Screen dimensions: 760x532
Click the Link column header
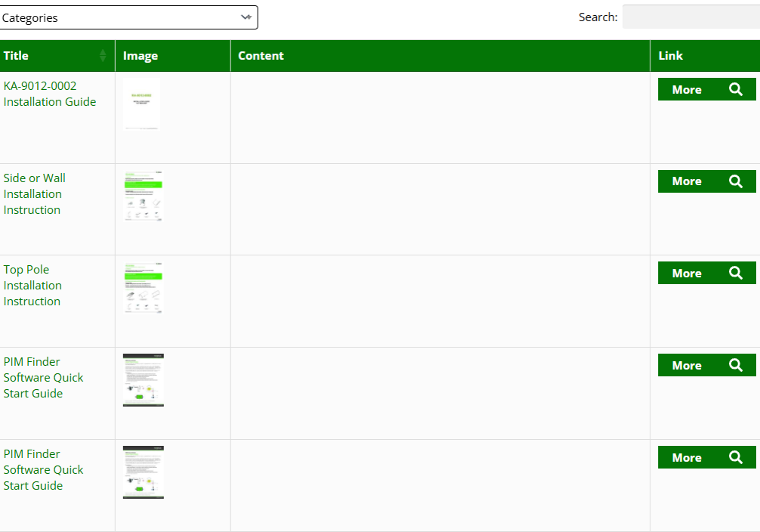706,56
